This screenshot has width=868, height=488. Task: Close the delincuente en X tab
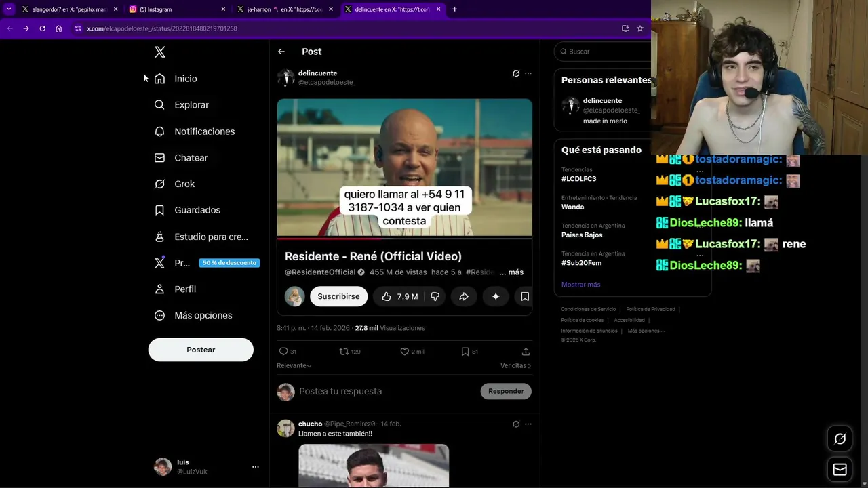[x=439, y=9]
